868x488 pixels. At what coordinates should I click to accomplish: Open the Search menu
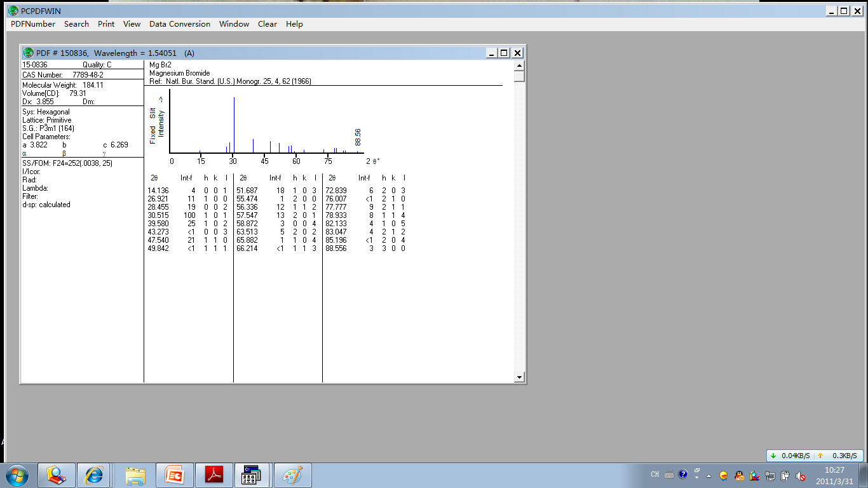tap(76, 24)
